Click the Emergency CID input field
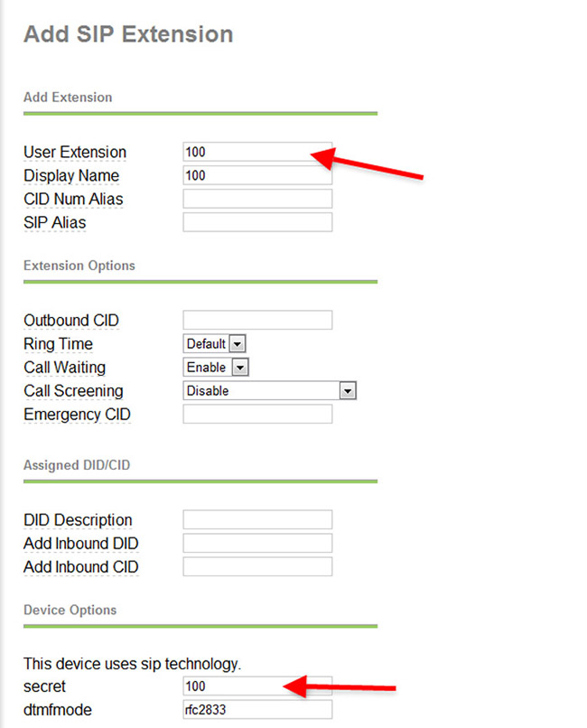Screen dimensions: 587x728 pyautogui.click(x=257, y=415)
